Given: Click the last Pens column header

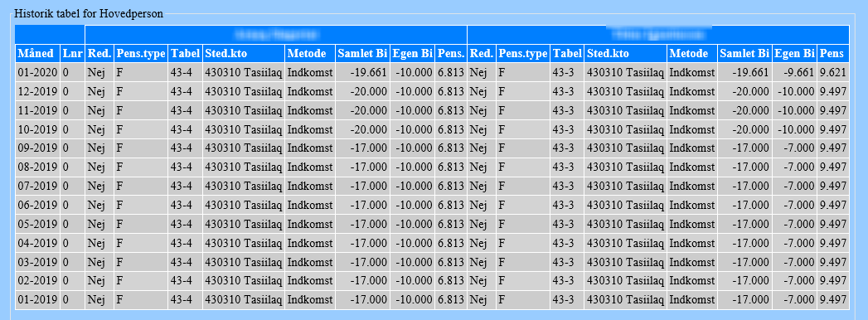Looking at the screenshot, I should click(833, 54).
